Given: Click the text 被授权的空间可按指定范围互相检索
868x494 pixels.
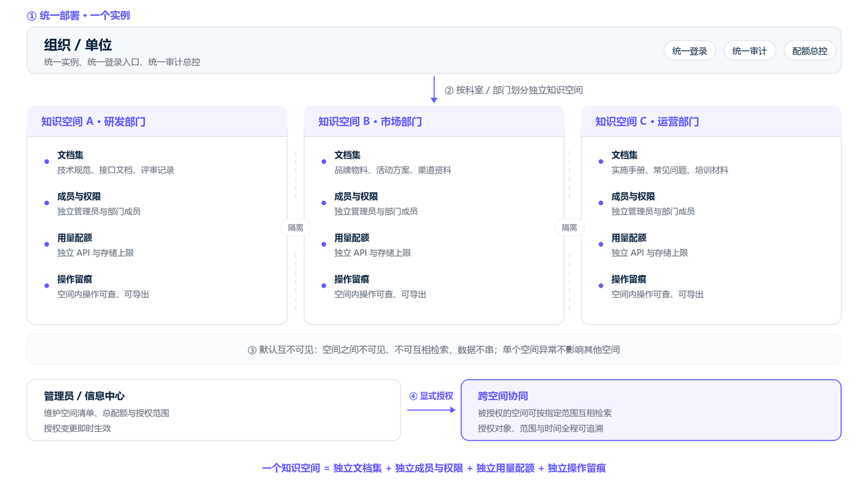Looking at the screenshot, I should [545, 413].
